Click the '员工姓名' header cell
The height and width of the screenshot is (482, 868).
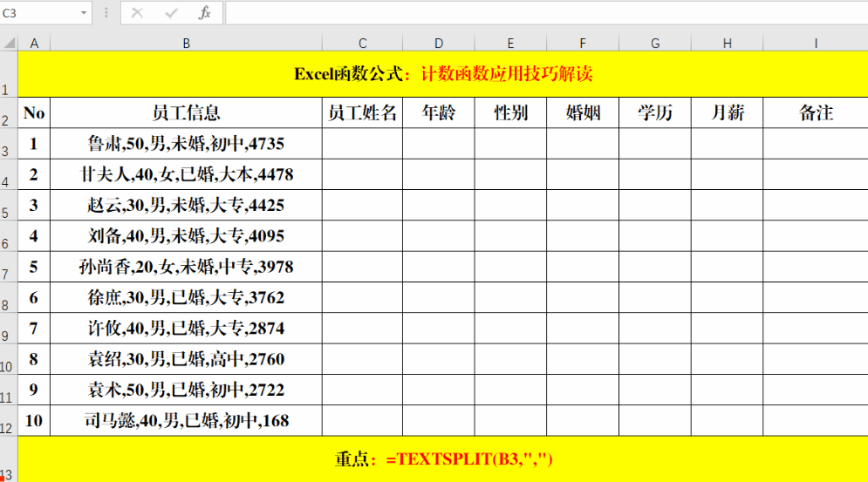click(363, 113)
